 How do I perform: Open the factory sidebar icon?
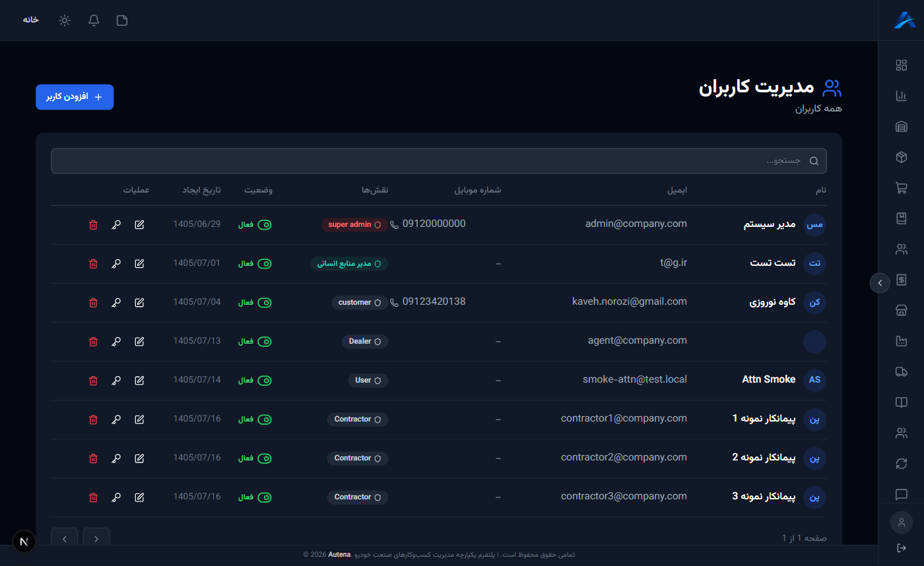[x=901, y=341]
